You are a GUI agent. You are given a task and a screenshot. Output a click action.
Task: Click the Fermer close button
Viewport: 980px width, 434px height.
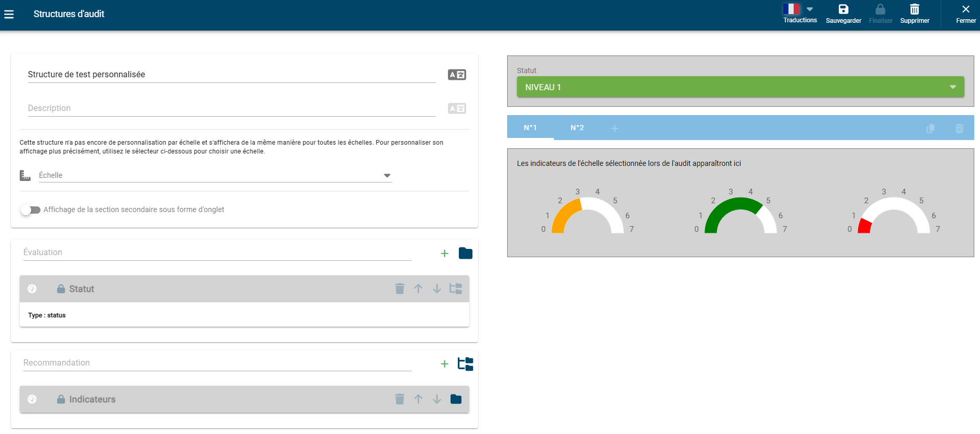tap(965, 14)
